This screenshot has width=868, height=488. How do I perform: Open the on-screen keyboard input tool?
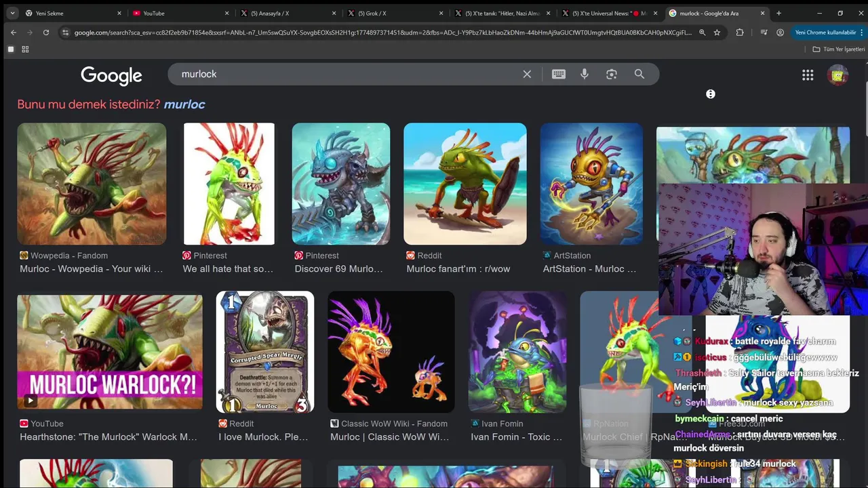558,74
